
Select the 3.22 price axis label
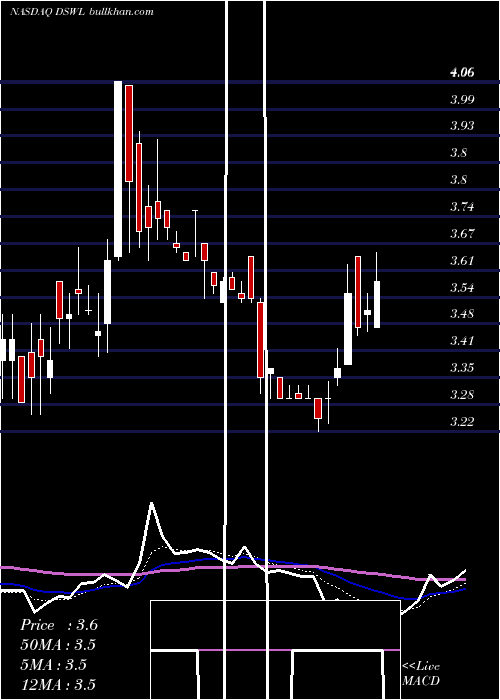(462, 421)
